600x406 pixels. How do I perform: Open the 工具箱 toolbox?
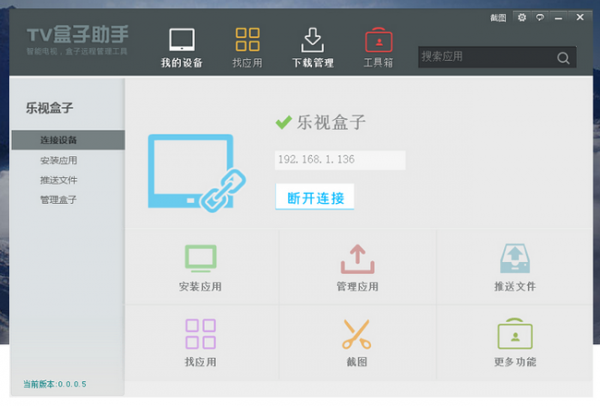pyautogui.click(x=378, y=48)
